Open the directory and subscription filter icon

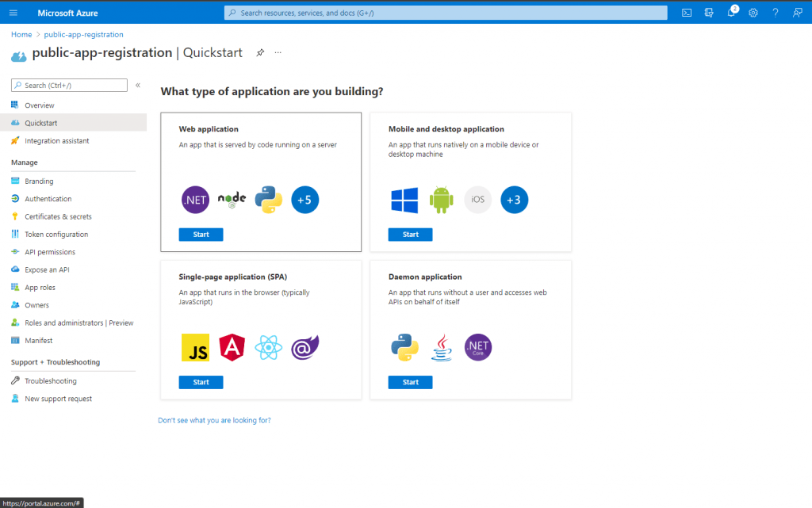tap(709, 13)
